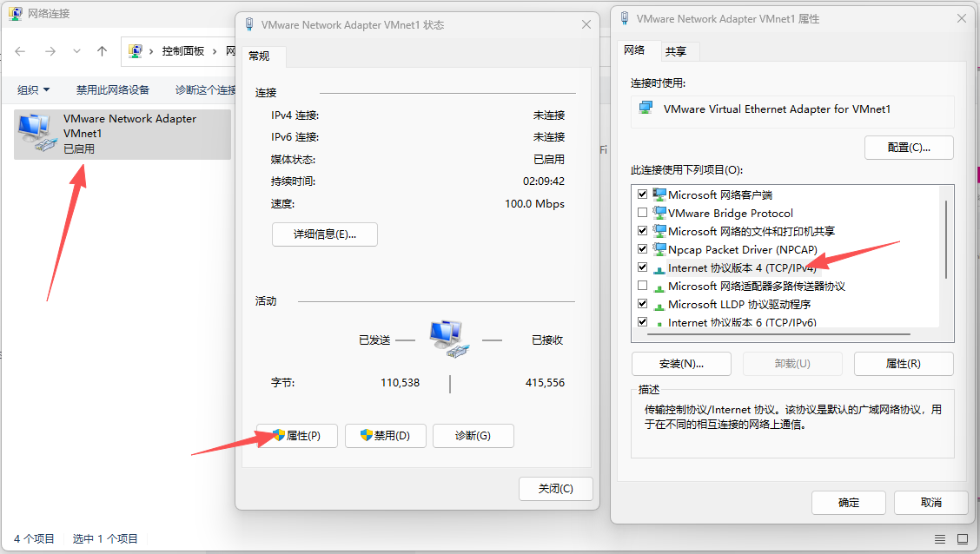The width and height of the screenshot is (980, 554).
Task: Click the 配置(C)... button
Action: coord(909,148)
